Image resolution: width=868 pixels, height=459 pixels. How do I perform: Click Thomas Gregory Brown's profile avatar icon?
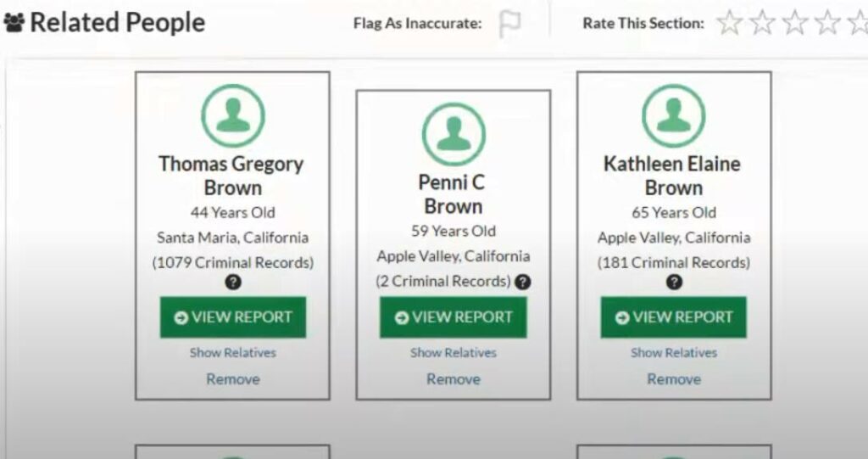pos(232,116)
